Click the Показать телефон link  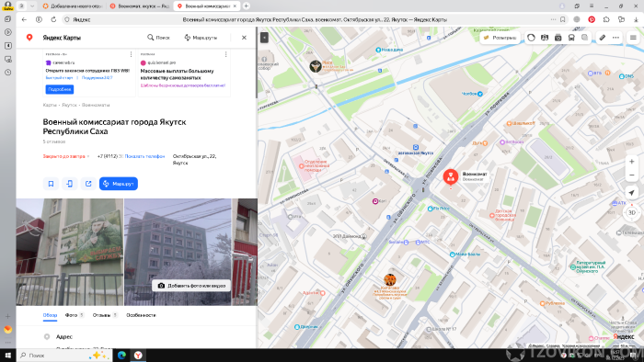pos(144,156)
